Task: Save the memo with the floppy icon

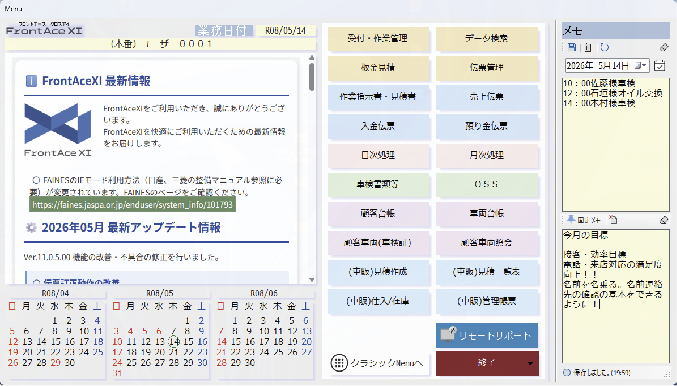Action: pyautogui.click(x=572, y=47)
